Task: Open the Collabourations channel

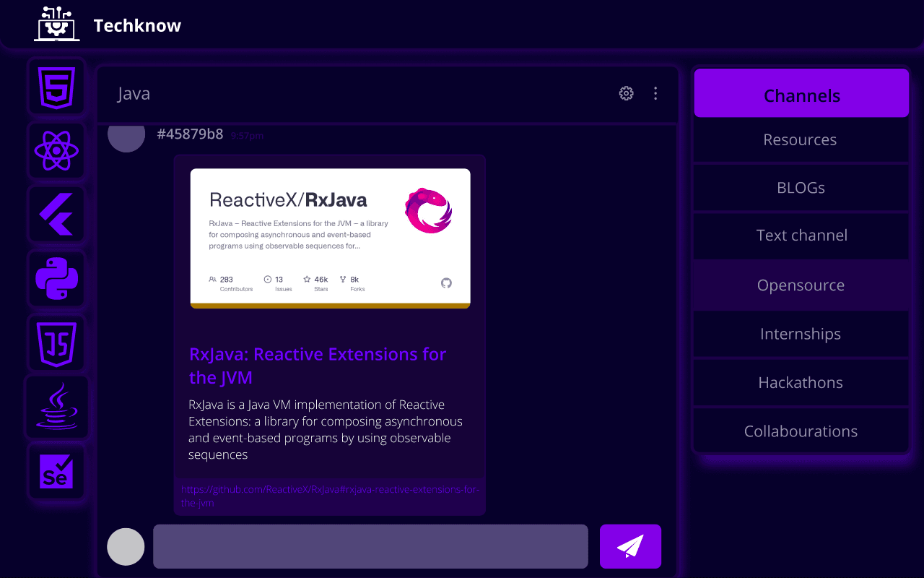Action: click(x=801, y=431)
